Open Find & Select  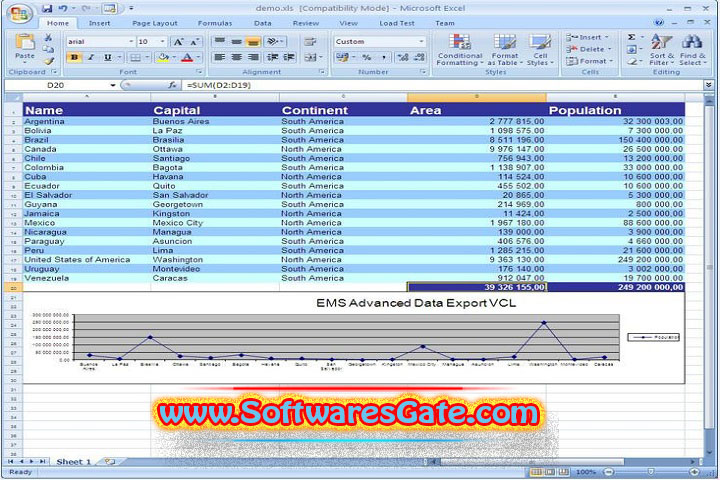coord(692,50)
